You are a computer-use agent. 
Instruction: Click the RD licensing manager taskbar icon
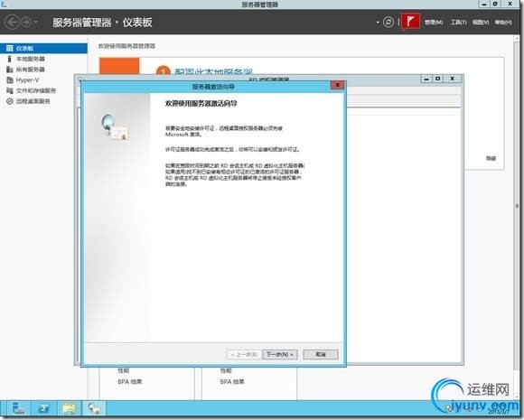click(x=94, y=408)
